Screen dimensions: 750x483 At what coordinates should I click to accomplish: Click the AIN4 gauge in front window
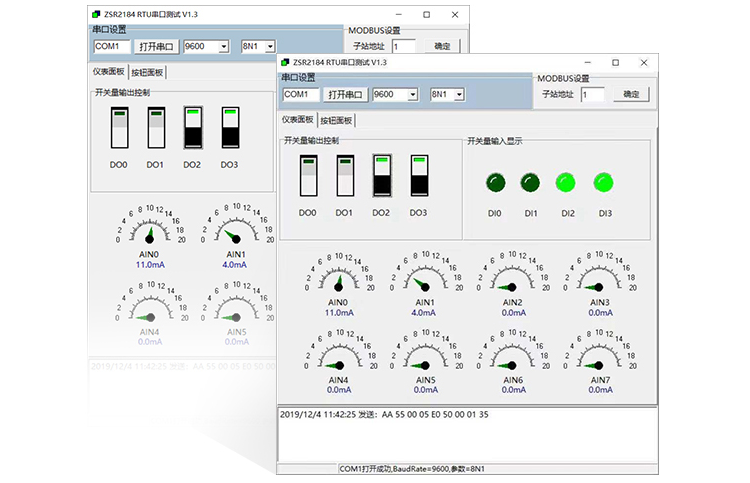(339, 351)
